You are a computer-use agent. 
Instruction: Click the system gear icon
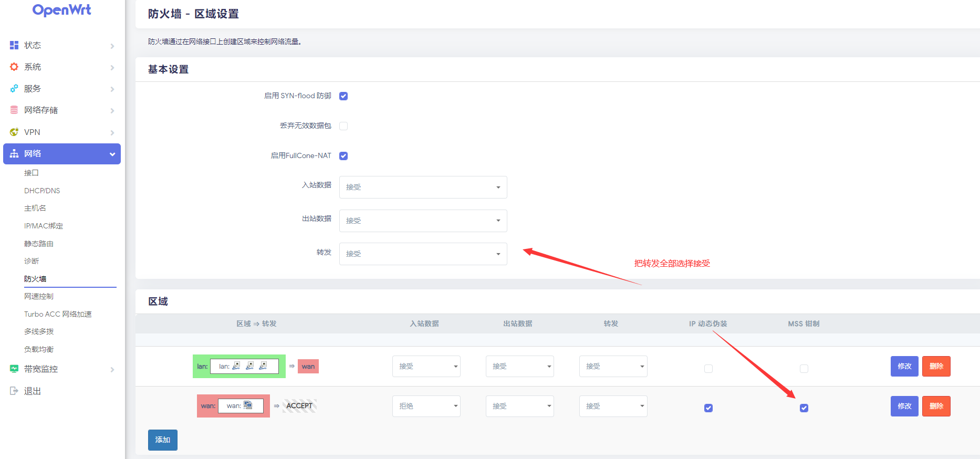14,67
